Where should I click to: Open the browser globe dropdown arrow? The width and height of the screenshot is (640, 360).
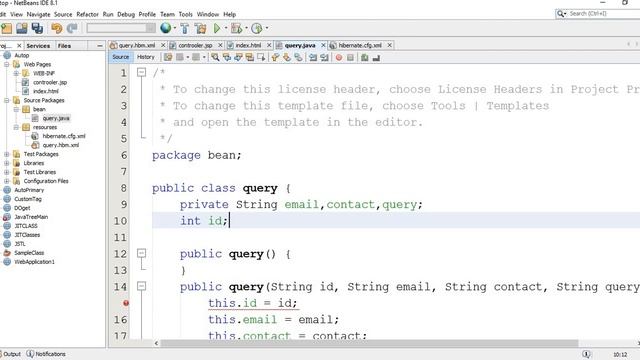(175, 28)
